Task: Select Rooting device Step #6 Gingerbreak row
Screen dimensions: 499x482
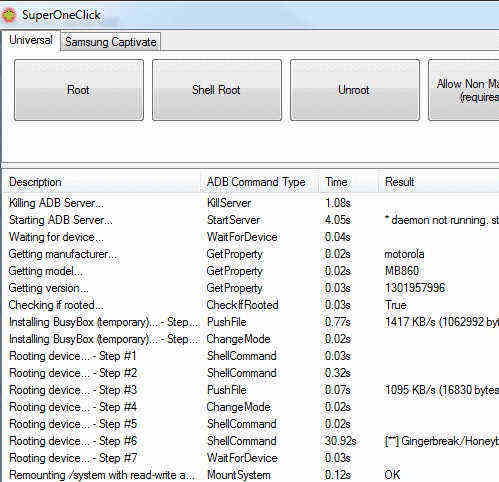Action: coord(252,441)
